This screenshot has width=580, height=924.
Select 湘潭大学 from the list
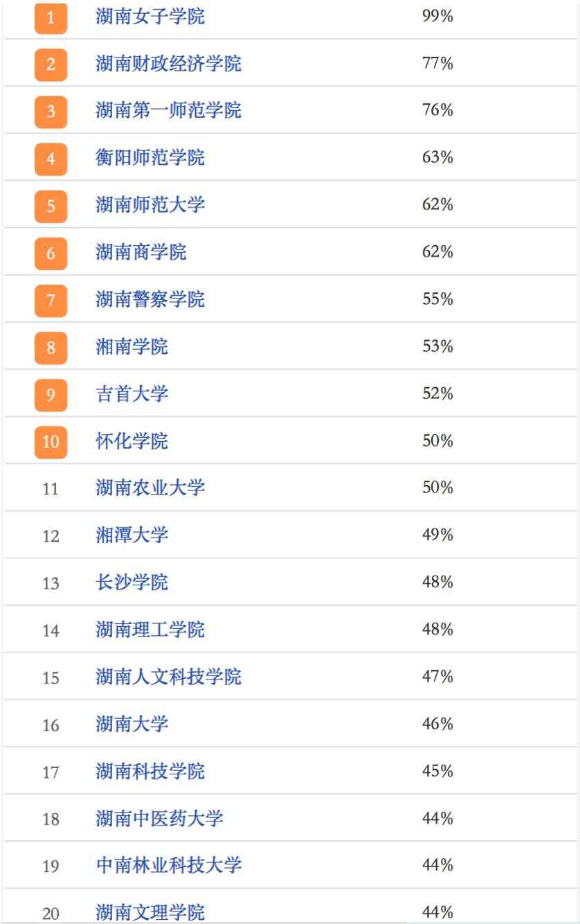click(x=132, y=535)
